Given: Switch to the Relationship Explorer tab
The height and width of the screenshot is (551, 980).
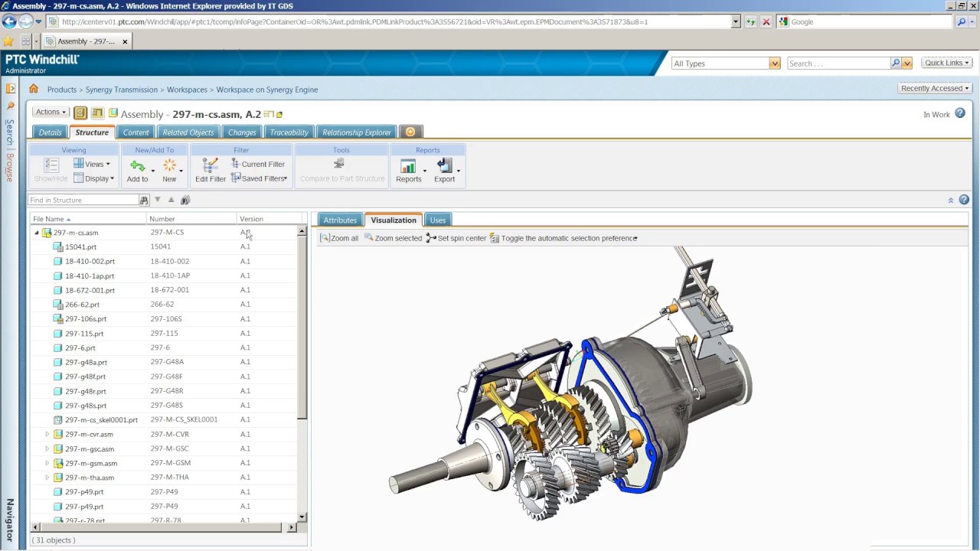Looking at the screenshot, I should [356, 132].
